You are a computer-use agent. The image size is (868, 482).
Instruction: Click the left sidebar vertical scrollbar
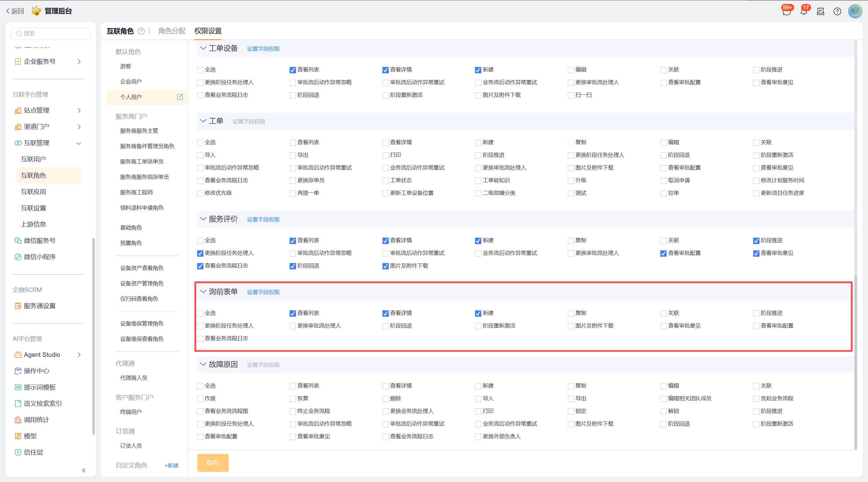[x=93, y=336]
